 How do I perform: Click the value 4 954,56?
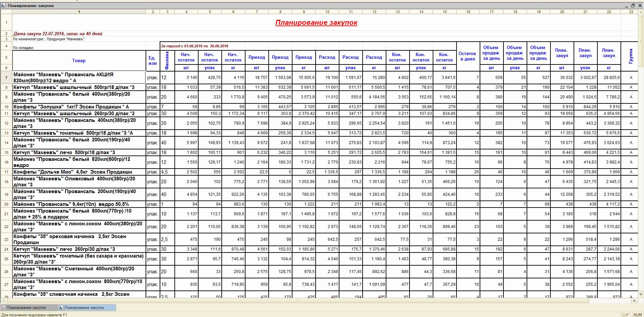[611, 114]
